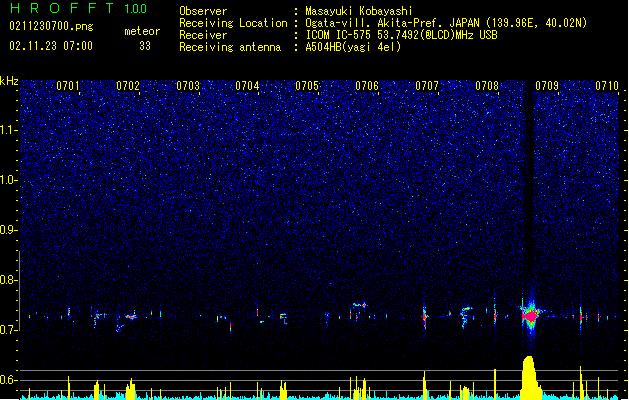Click the Observer label
Screen dimensions: 629x400
203,11
